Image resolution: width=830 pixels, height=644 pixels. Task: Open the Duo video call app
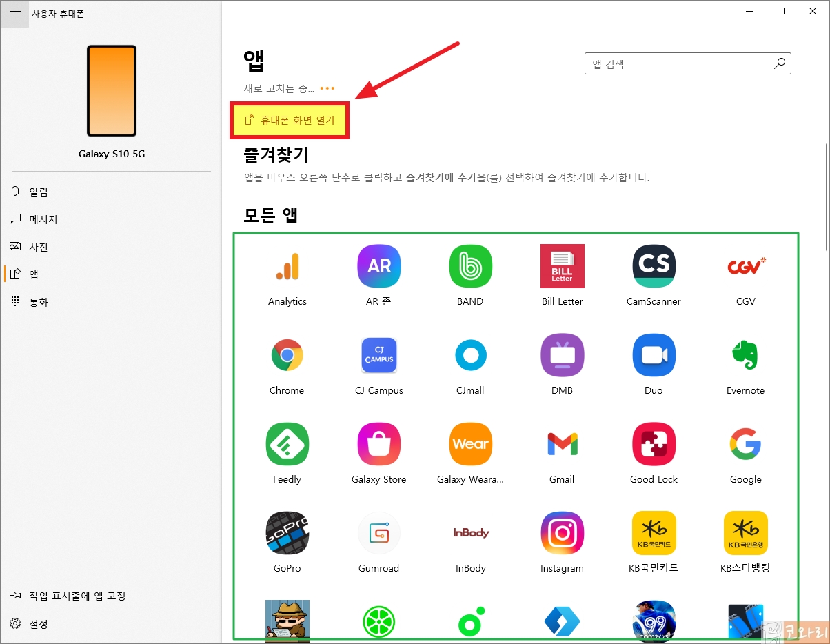point(654,355)
